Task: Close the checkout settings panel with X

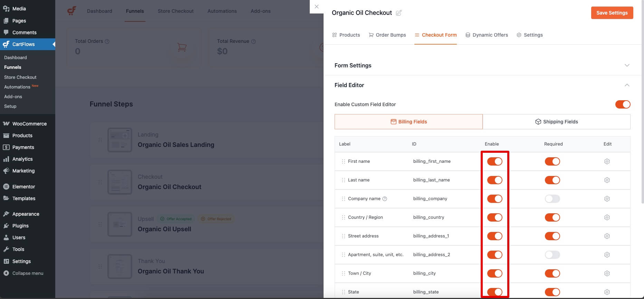Action: click(x=317, y=7)
